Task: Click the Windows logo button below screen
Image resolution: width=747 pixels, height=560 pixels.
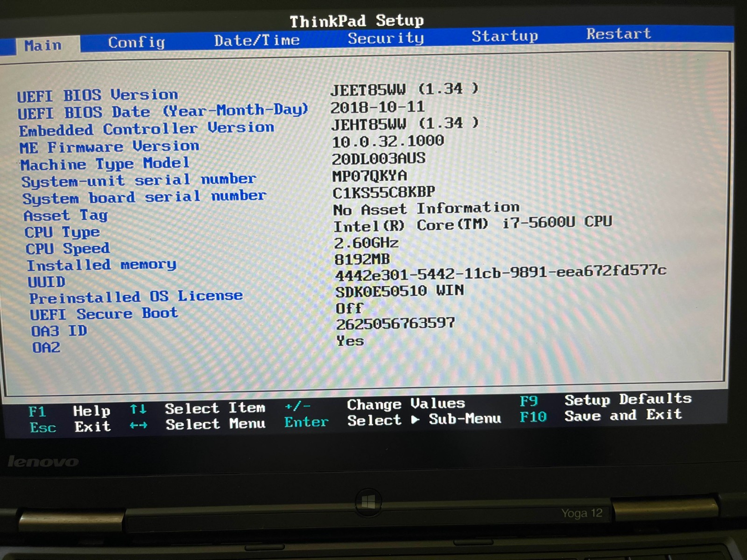Action: 368,502
